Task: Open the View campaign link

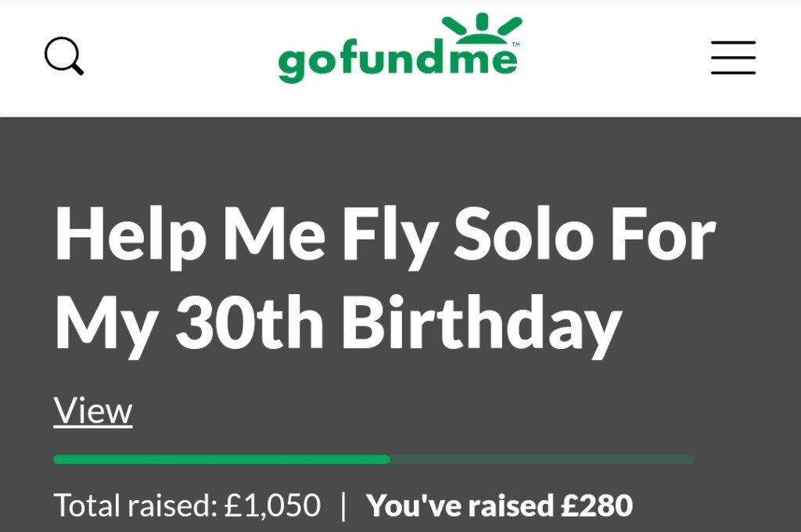Action: [x=93, y=411]
